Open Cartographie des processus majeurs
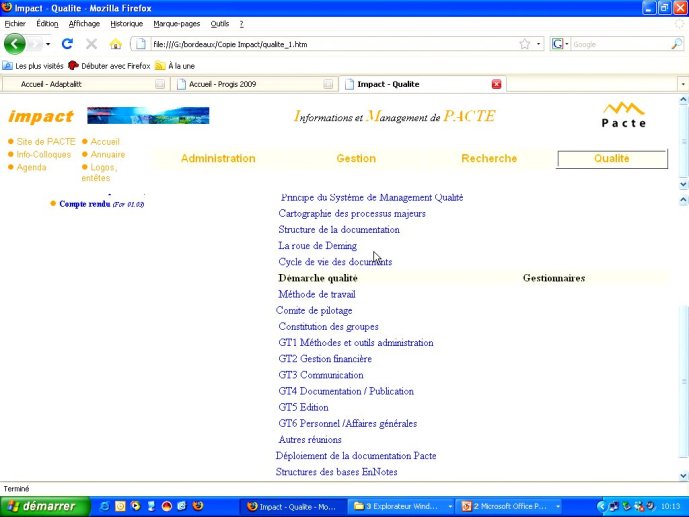The width and height of the screenshot is (689, 517). point(352,213)
